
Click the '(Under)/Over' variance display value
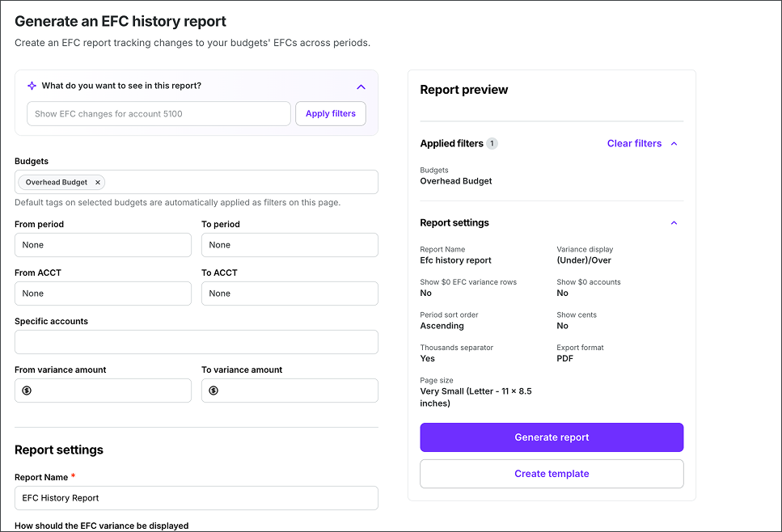coord(584,260)
